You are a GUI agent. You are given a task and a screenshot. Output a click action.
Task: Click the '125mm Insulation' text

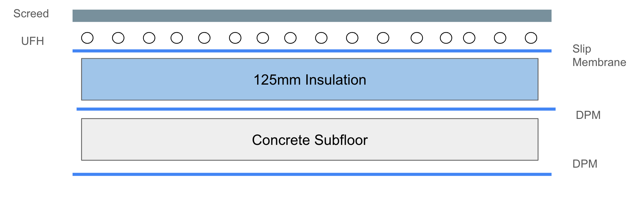pos(310,80)
